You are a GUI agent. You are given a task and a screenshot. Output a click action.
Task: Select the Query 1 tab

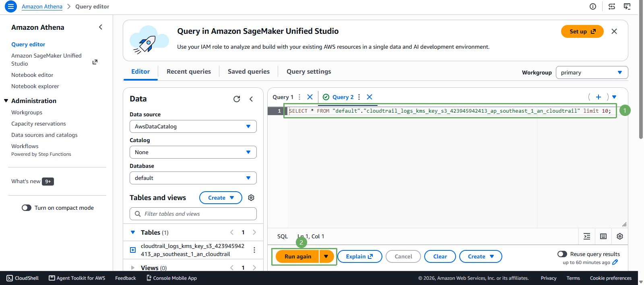tap(283, 97)
